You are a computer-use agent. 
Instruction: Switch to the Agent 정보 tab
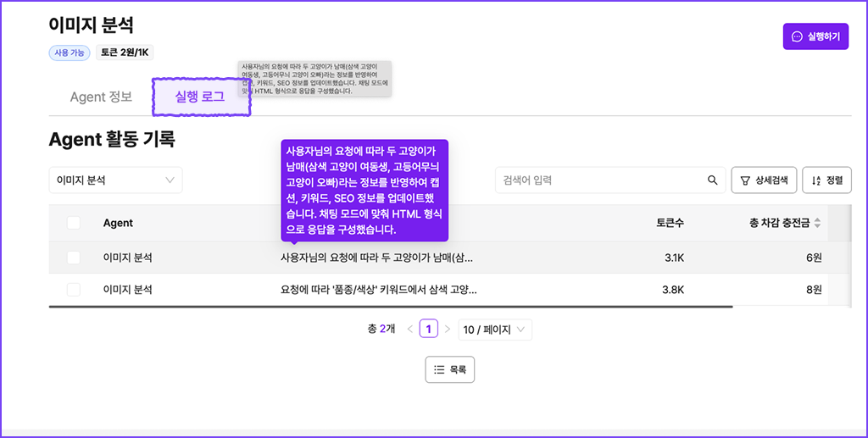[x=101, y=97]
